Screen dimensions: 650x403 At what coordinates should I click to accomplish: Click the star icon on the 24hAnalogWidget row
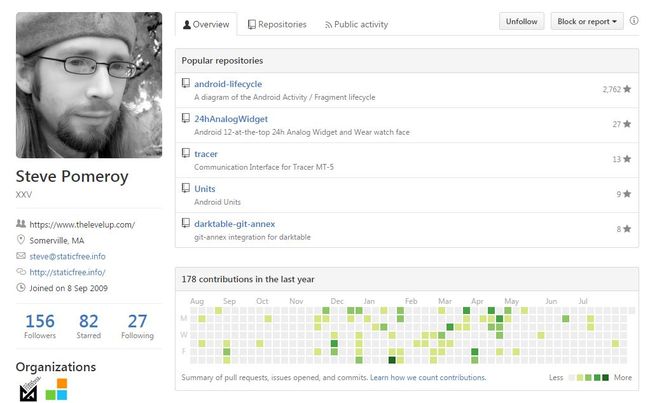click(627, 124)
